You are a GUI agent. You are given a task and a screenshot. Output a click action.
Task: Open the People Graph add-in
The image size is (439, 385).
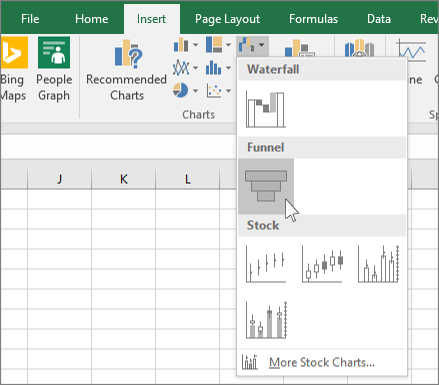tap(54, 69)
